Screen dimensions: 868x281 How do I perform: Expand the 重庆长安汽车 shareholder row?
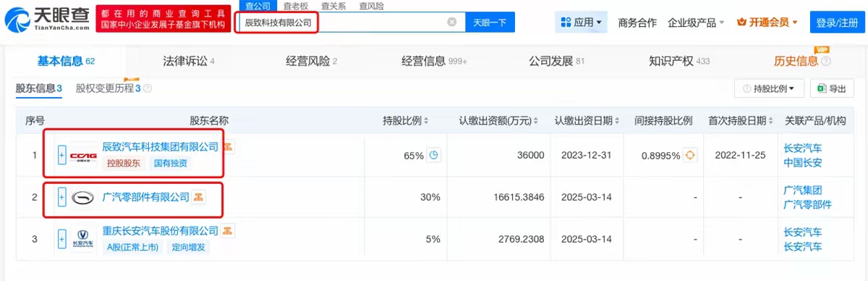pyautogui.click(x=61, y=238)
